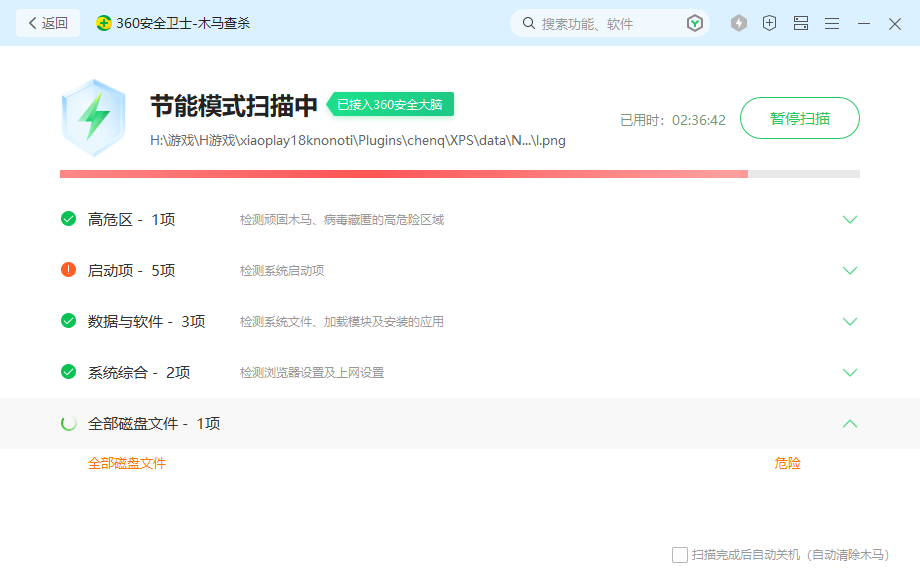Pause scanning with 暂停扫描 button
Image resolution: width=920 pixels, height=580 pixels.
click(800, 118)
